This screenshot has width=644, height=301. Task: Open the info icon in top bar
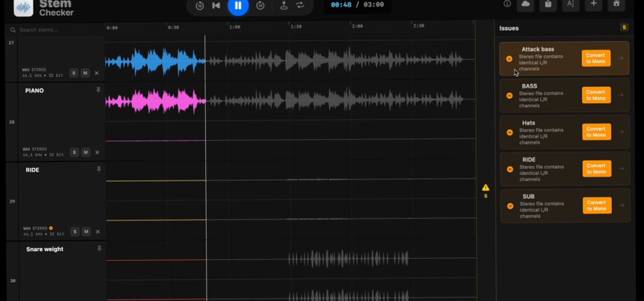coord(507,4)
